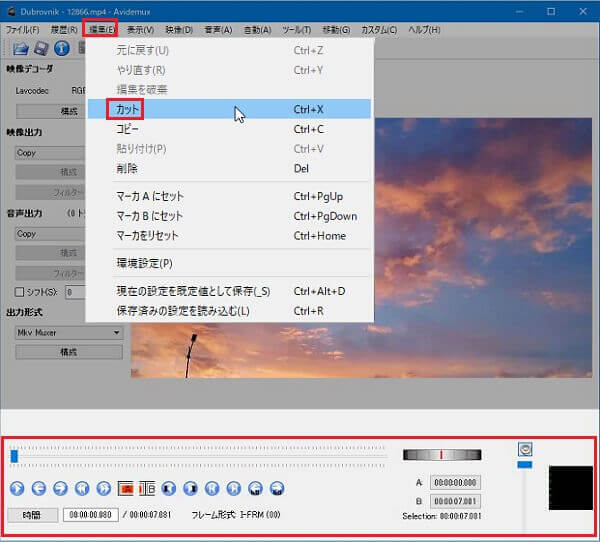The height and width of the screenshot is (542, 600).
Task: Search next black frame icon
Action: (x=191, y=488)
